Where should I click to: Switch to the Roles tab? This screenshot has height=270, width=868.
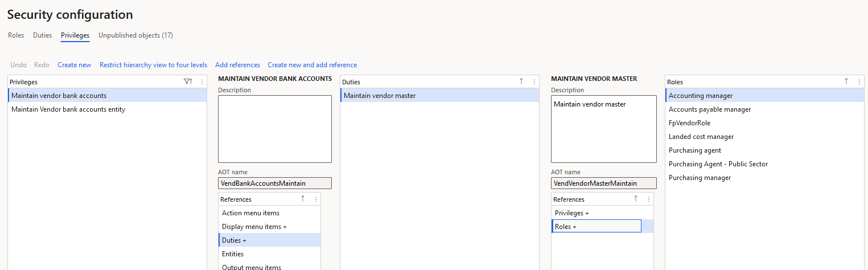[x=16, y=35]
